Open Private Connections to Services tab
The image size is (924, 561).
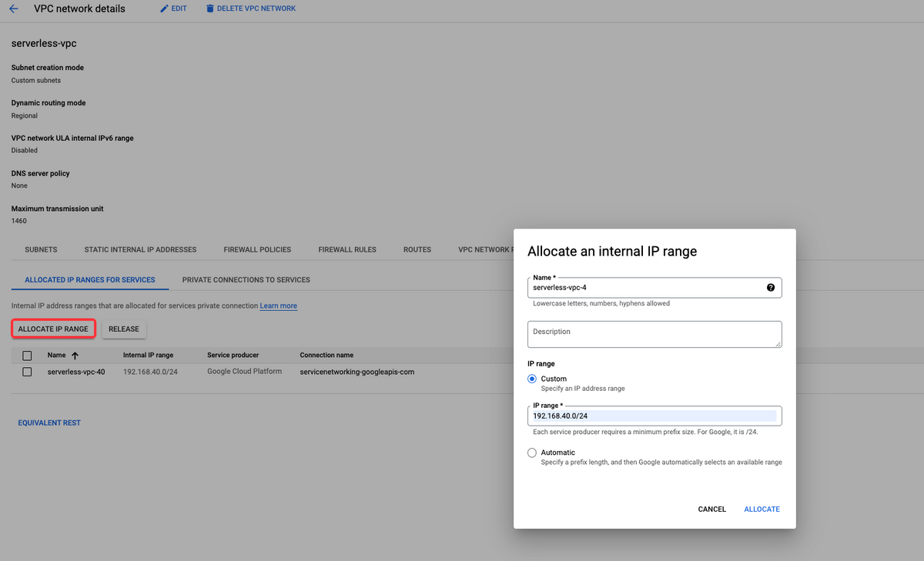(x=246, y=279)
